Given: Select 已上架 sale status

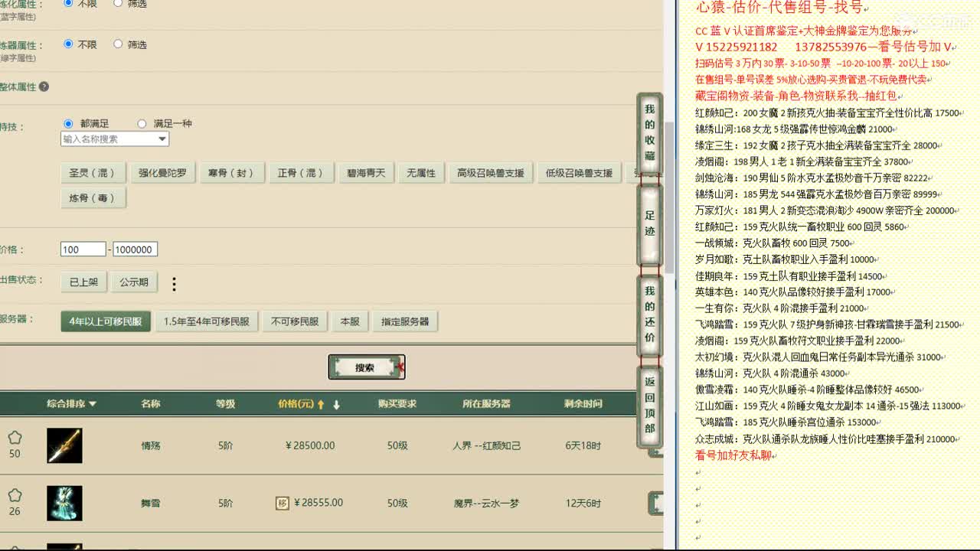Looking at the screenshot, I should pos(83,282).
